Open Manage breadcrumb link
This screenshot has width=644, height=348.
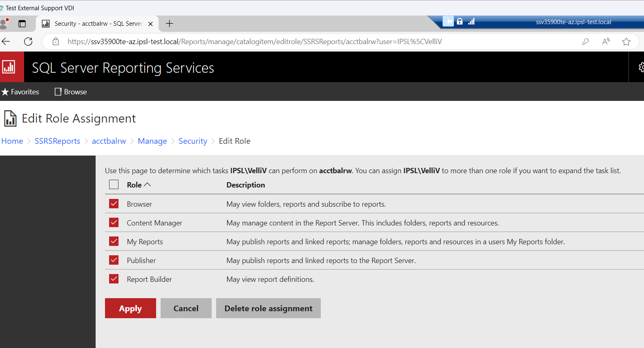click(152, 141)
